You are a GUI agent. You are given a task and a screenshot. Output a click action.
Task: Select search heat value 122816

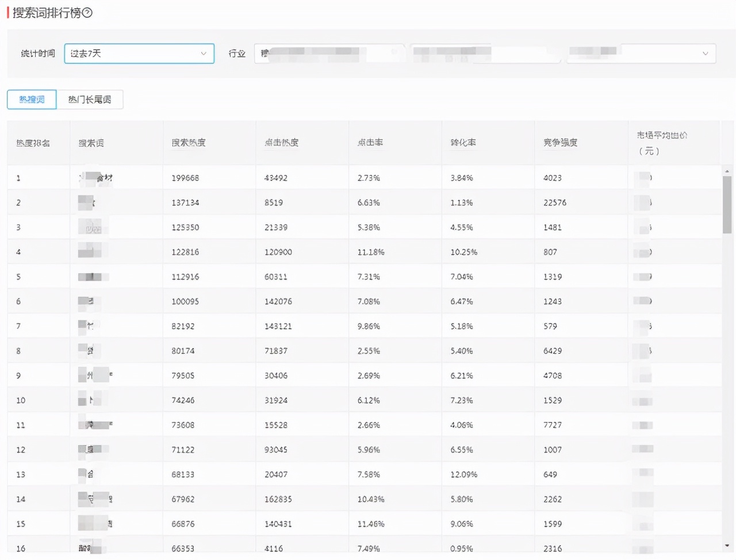click(185, 252)
